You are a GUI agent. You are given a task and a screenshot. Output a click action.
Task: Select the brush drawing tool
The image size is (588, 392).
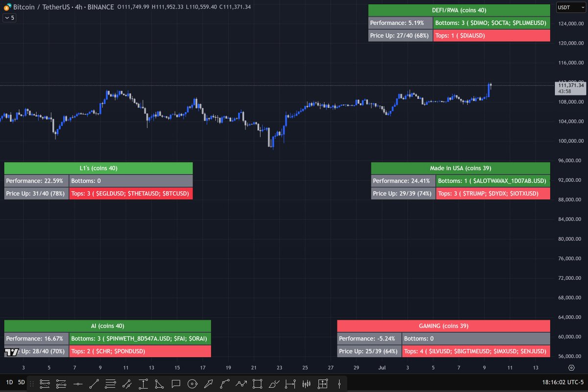click(x=274, y=384)
